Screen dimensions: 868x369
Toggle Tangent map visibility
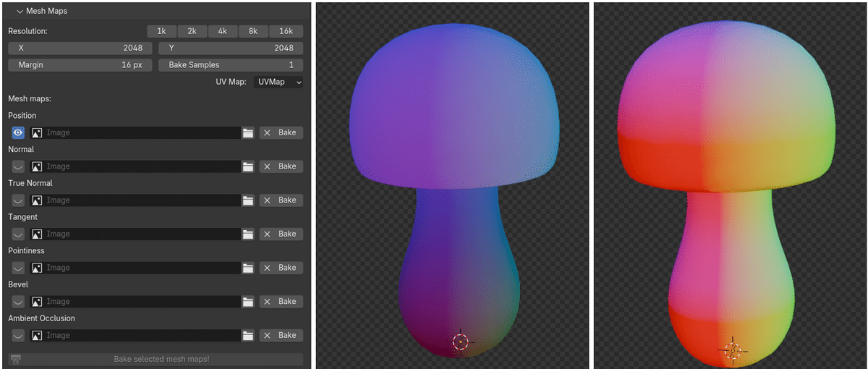18,234
